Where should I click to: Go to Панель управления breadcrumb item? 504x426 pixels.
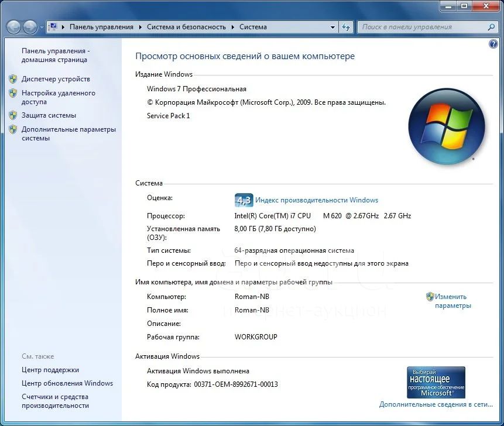tap(101, 27)
